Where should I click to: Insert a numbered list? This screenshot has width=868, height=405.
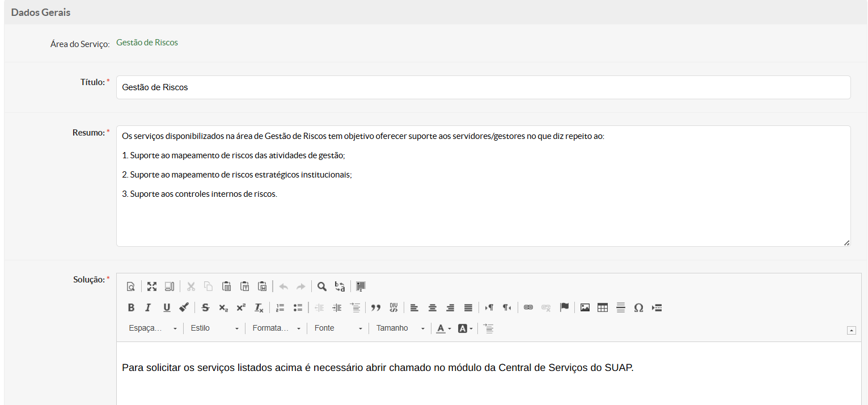point(280,307)
